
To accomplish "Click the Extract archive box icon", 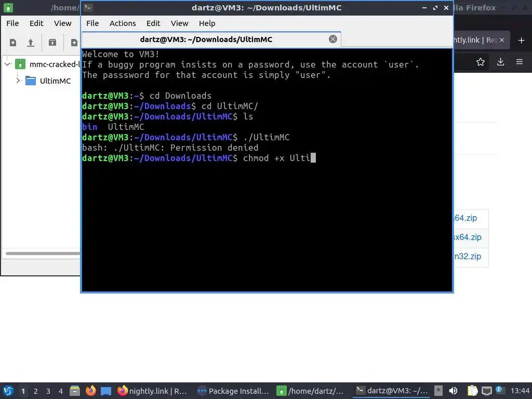I will [x=52, y=43].
